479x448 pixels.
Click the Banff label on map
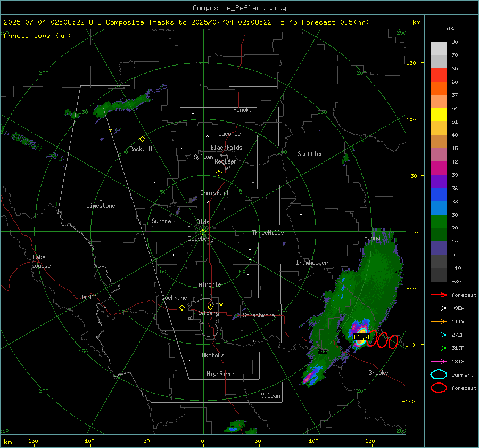point(88,297)
